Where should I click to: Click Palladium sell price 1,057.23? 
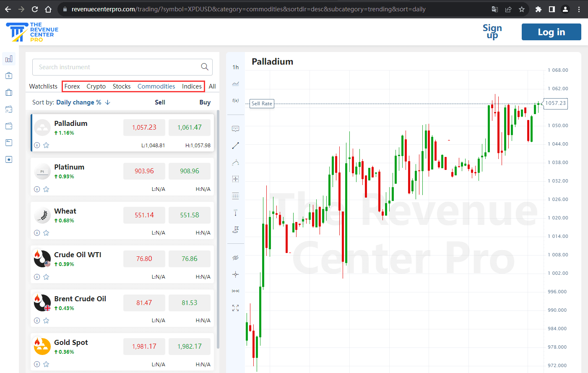point(144,128)
